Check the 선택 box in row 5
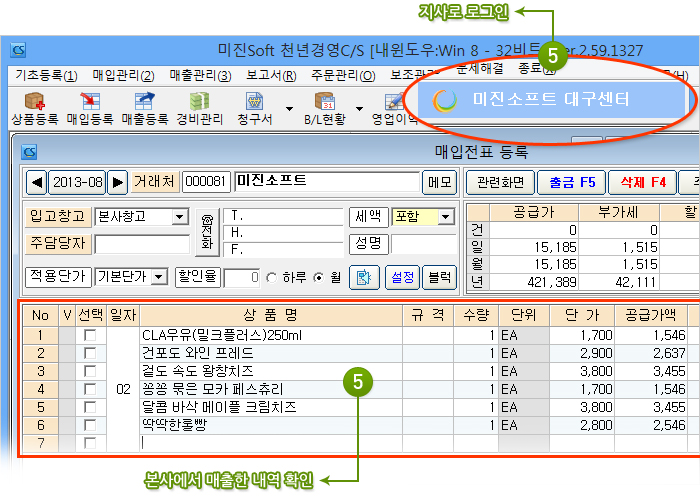 tap(90, 407)
